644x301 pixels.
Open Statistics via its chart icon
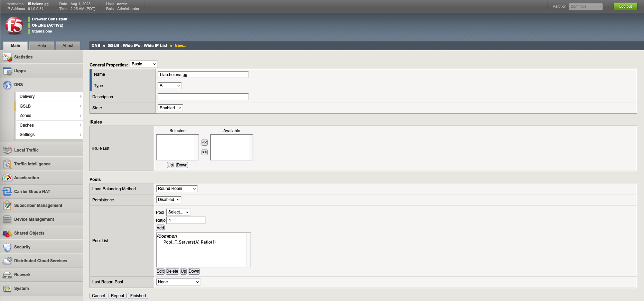point(7,57)
